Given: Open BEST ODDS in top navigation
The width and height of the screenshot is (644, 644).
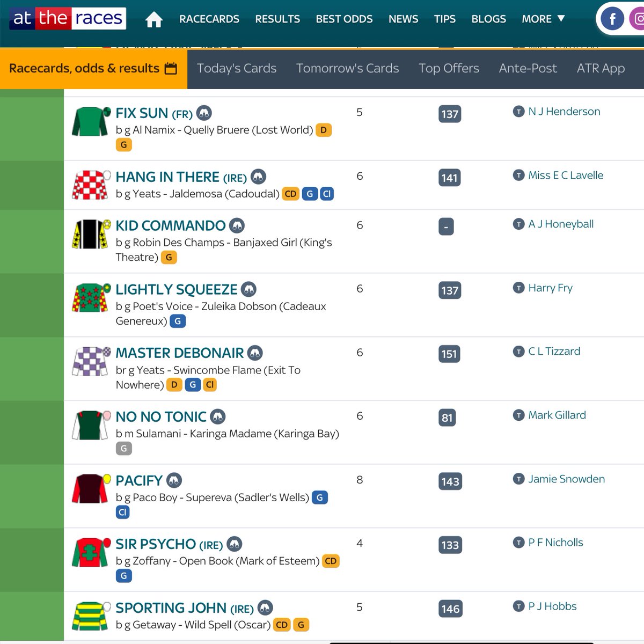Looking at the screenshot, I should click(344, 19).
